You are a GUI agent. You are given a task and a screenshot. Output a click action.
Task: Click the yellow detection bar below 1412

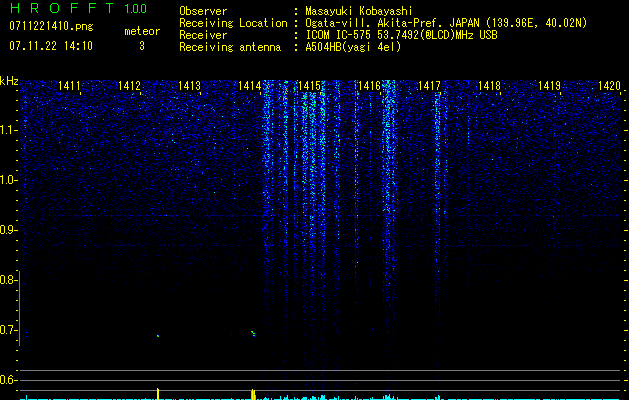[158, 394]
